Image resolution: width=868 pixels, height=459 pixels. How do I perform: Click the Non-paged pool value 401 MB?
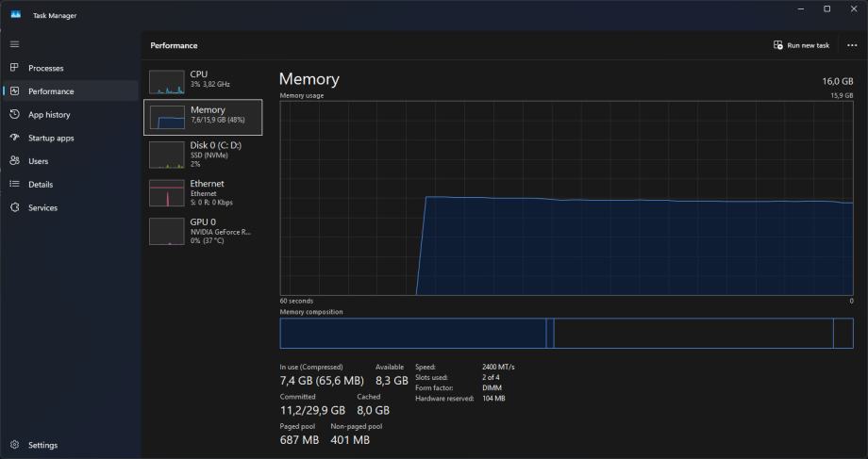click(x=350, y=440)
